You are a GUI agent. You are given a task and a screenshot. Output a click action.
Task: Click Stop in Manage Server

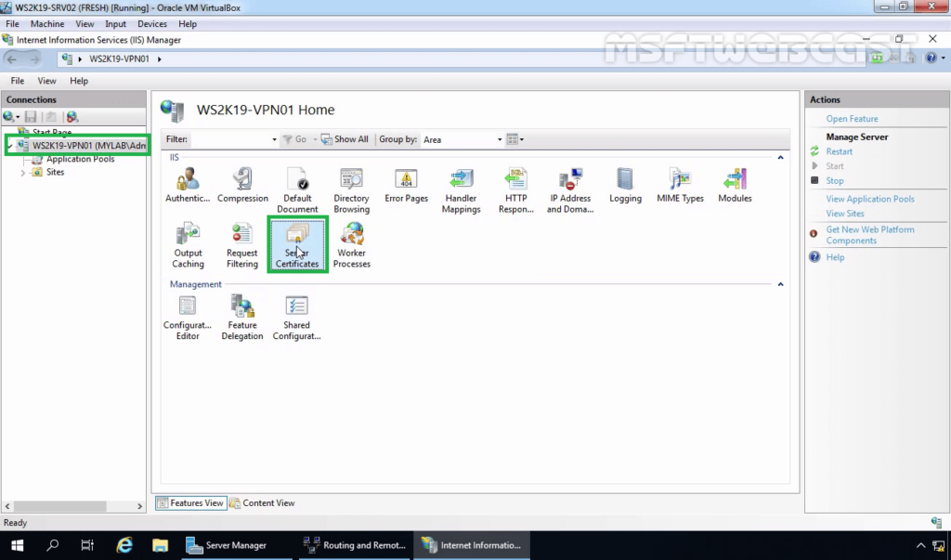coord(835,181)
